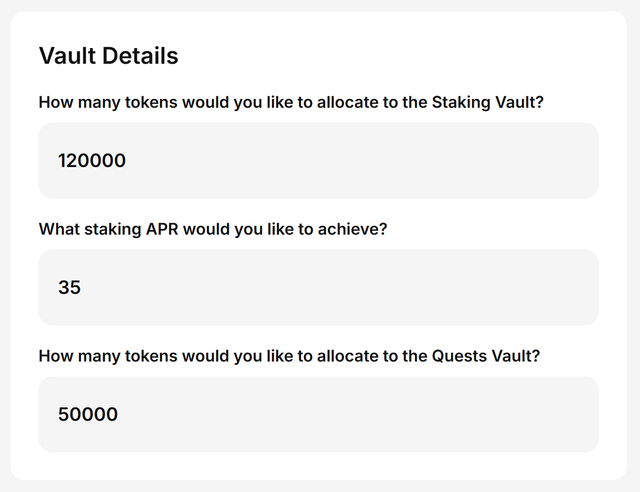Image resolution: width=640 pixels, height=492 pixels.
Task: Select the Quests Vault token allocation field
Action: 318,414
